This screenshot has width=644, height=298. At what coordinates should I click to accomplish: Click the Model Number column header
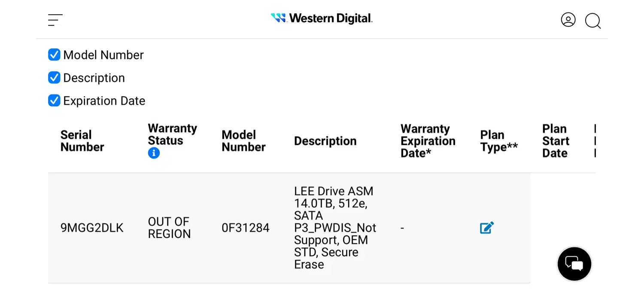[243, 141]
